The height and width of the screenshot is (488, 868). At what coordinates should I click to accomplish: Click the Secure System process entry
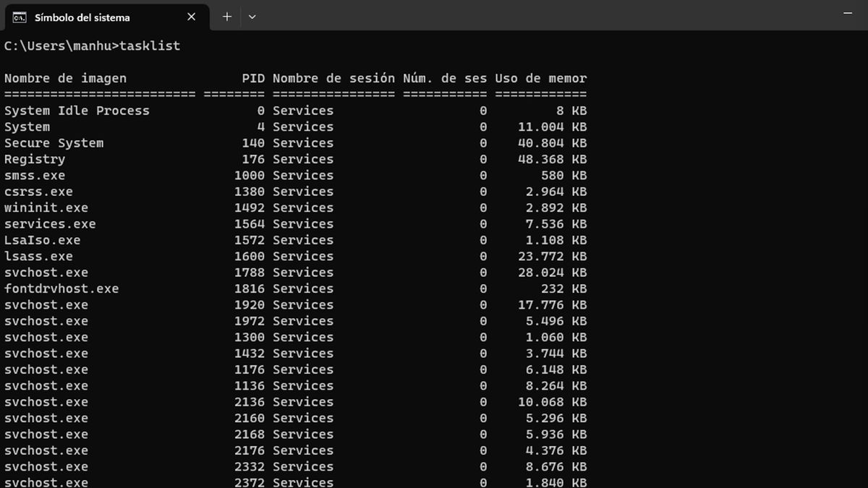[x=54, y=142]
